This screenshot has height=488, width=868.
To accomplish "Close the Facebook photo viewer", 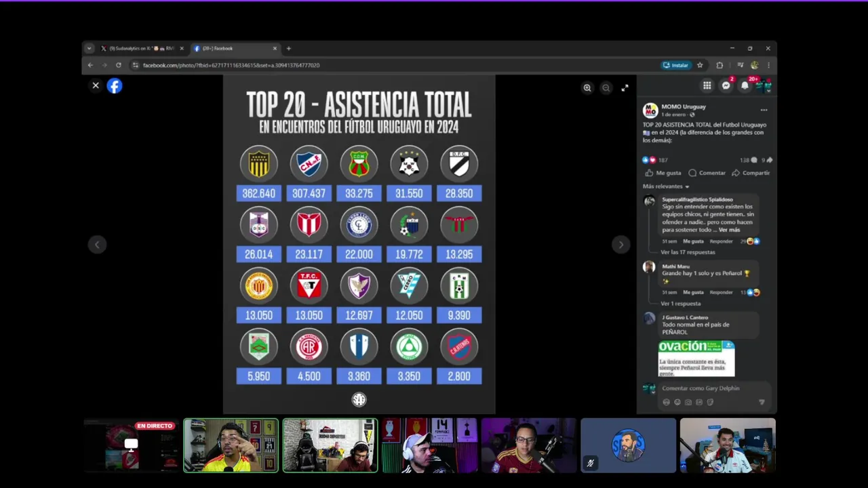I will (x=96, y=85).
